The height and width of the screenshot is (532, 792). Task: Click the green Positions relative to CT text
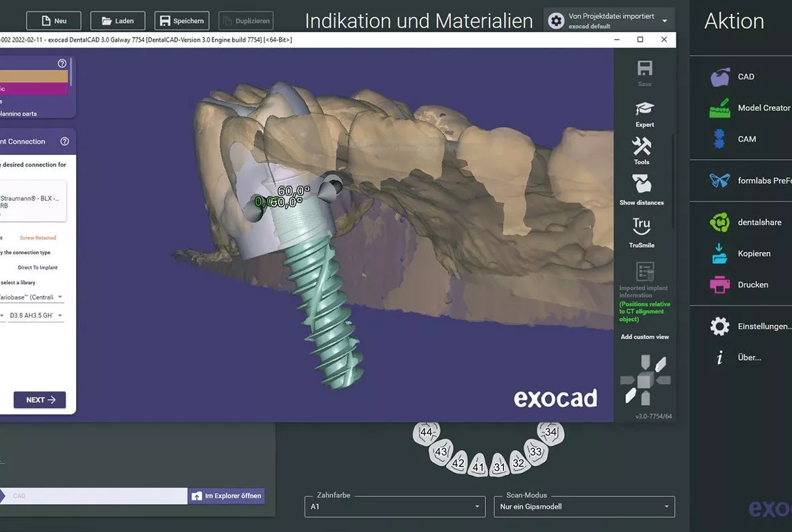point(645,312)
